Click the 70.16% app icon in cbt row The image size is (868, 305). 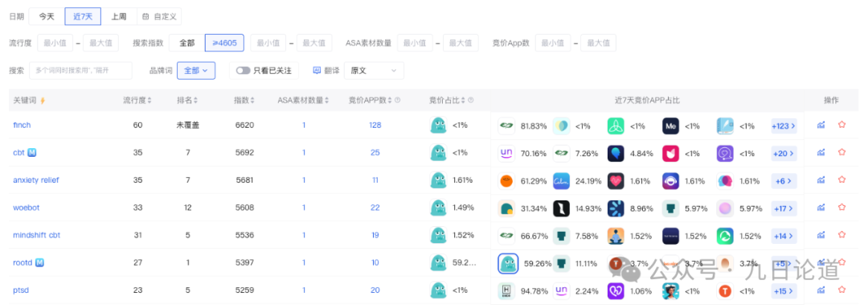click(x=506, y=153)
